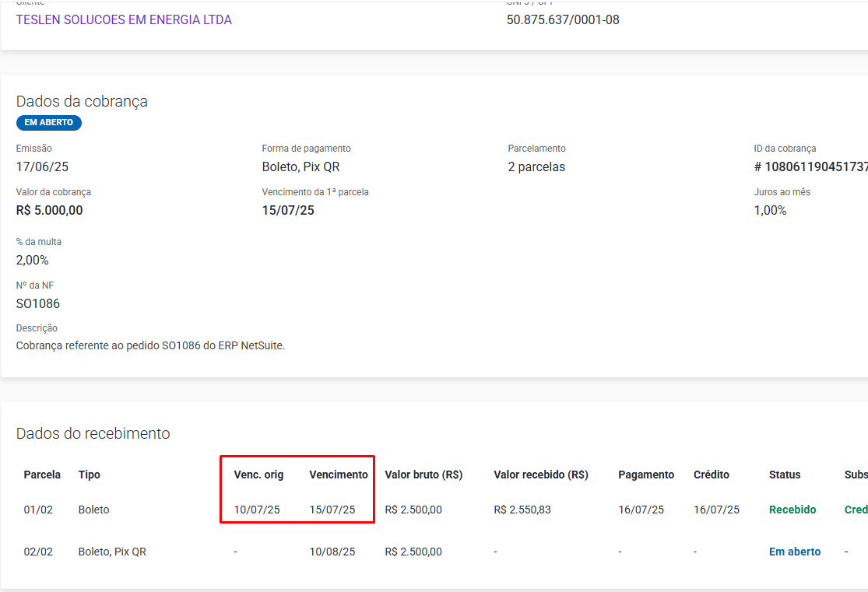This screenshot has height=592, width=868.
Task: Click the EM ABERTO status badge
Action: (x=49, y=123)
